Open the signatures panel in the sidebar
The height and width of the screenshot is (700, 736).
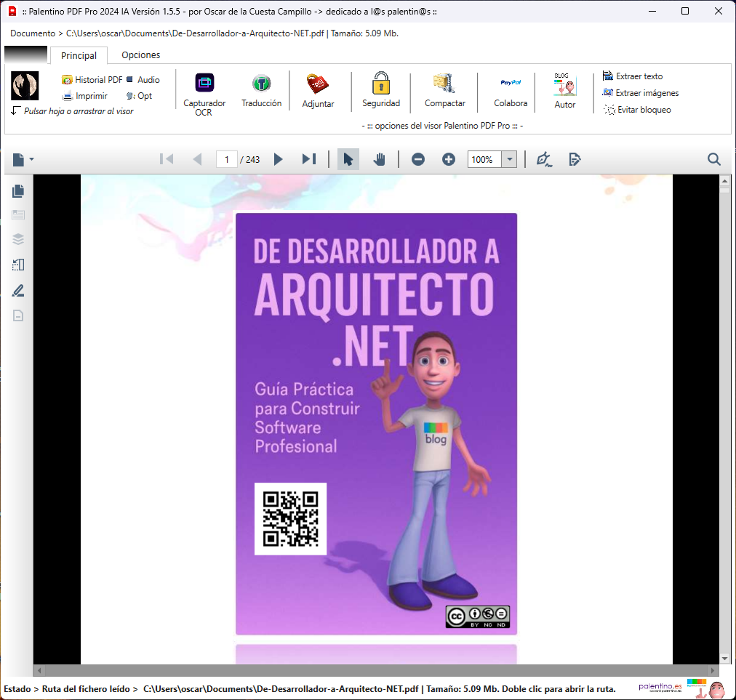pos(18,291)
